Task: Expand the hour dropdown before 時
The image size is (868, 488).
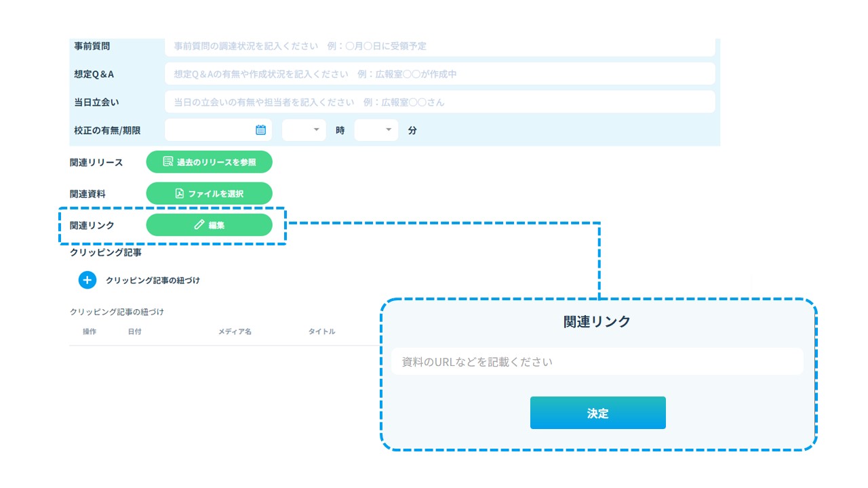Action: (x=304, y=130)
